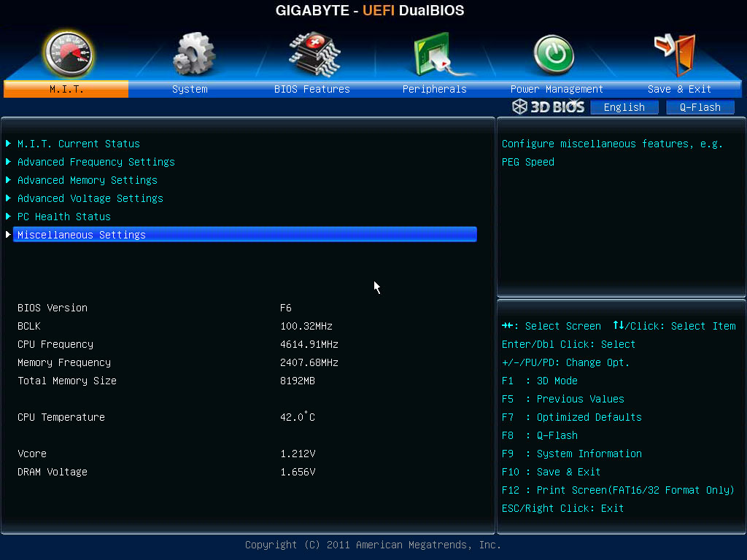Click the BCLK label
This screenshot has width=747, height=560.
[x=29, y=326]
